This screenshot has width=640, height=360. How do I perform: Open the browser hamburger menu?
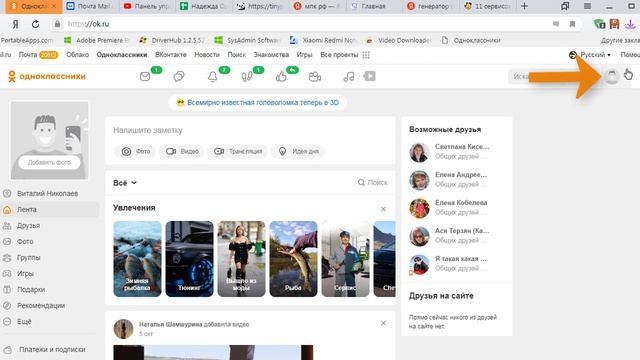pos(587,6)
